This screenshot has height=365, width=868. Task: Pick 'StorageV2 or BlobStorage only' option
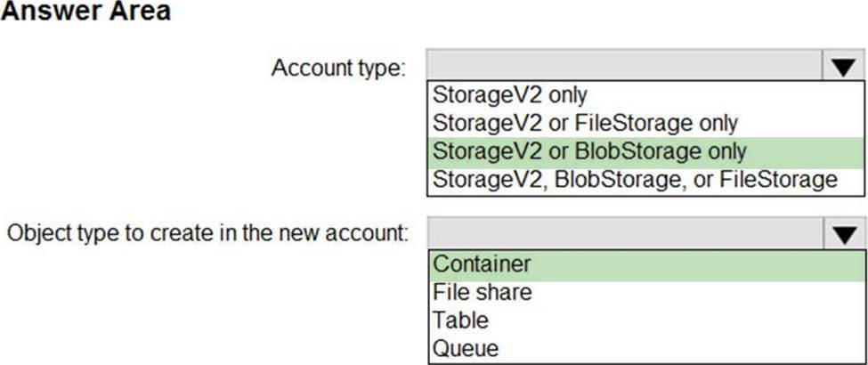[588, 150]
